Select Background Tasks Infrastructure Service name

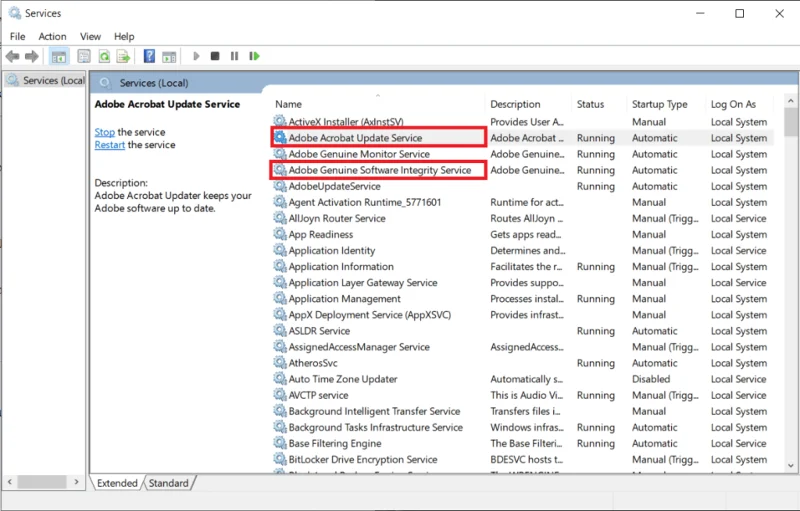(x=376, y=427)
